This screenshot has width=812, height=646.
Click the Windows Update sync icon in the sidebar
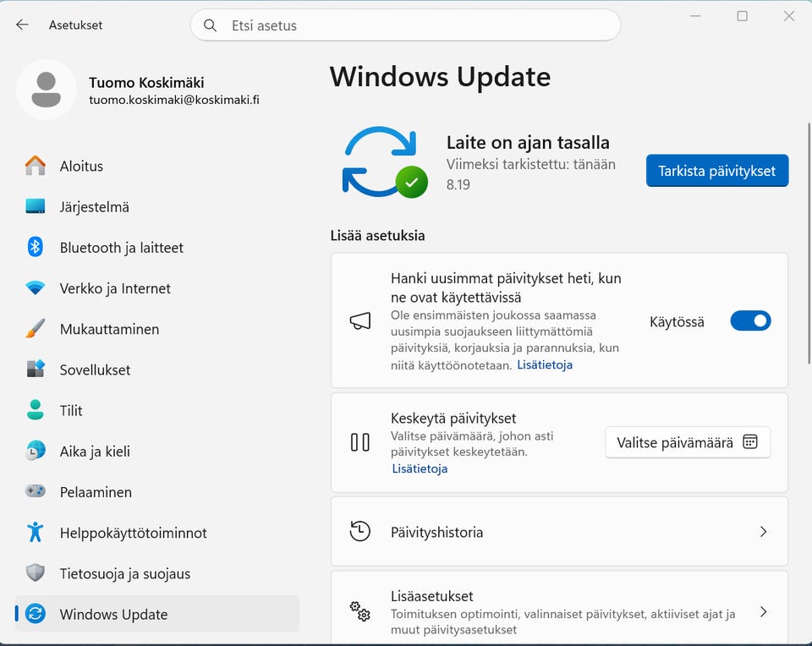click(36, 614)
